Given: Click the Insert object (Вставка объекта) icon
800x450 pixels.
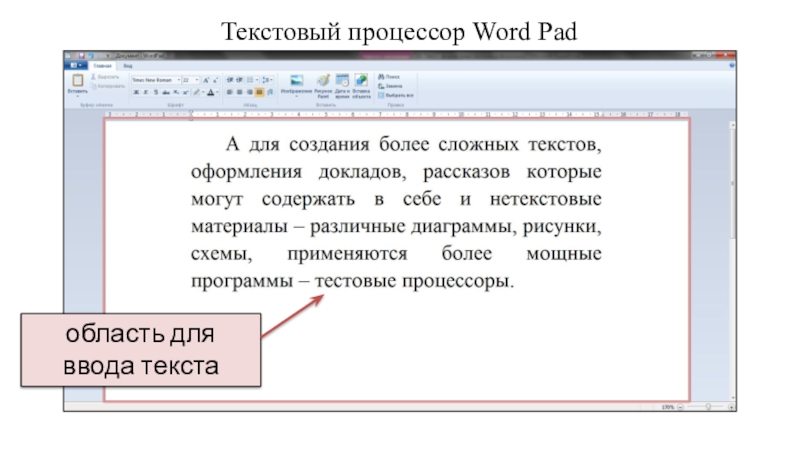Looking at the screenshot, I should pos(361,80).
